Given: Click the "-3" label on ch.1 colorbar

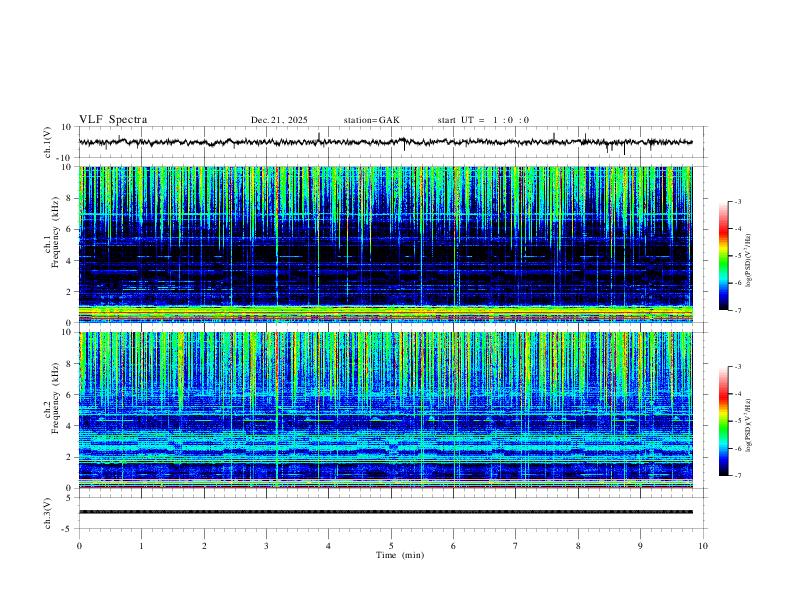Looking at the screenshot, I should point(737,201).
